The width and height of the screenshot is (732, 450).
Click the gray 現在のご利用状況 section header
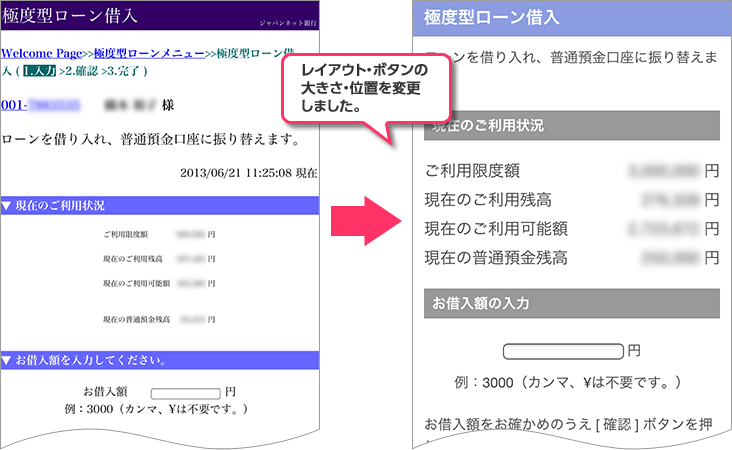coord(565,125)
